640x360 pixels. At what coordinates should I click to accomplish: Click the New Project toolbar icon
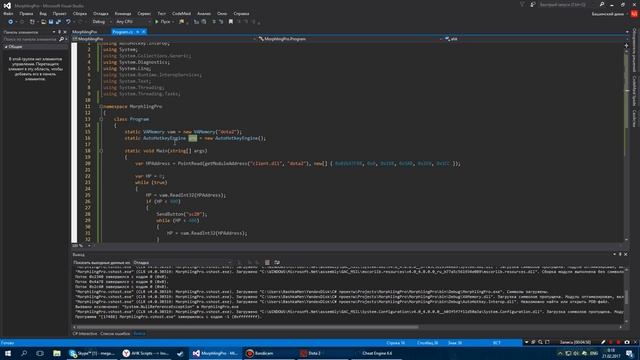[x=32, y=22]
